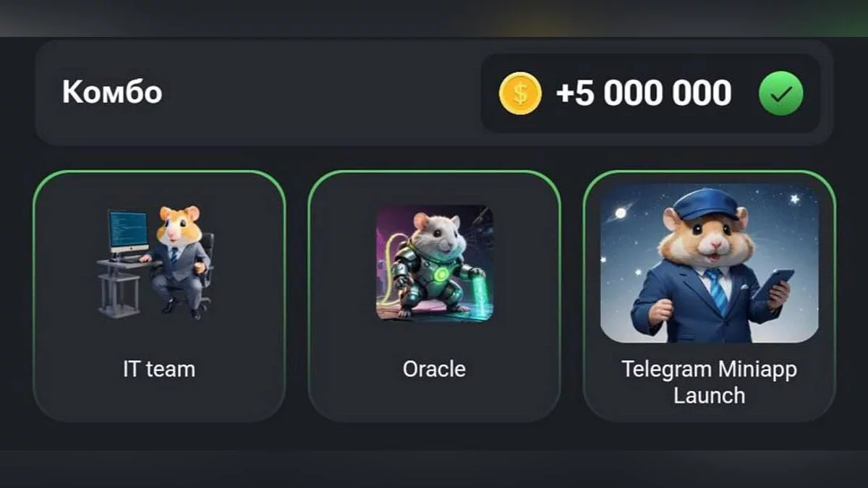Click the Oracle card label
The width and height of the screenshot is (868, 488).
[x=434, y=369]
